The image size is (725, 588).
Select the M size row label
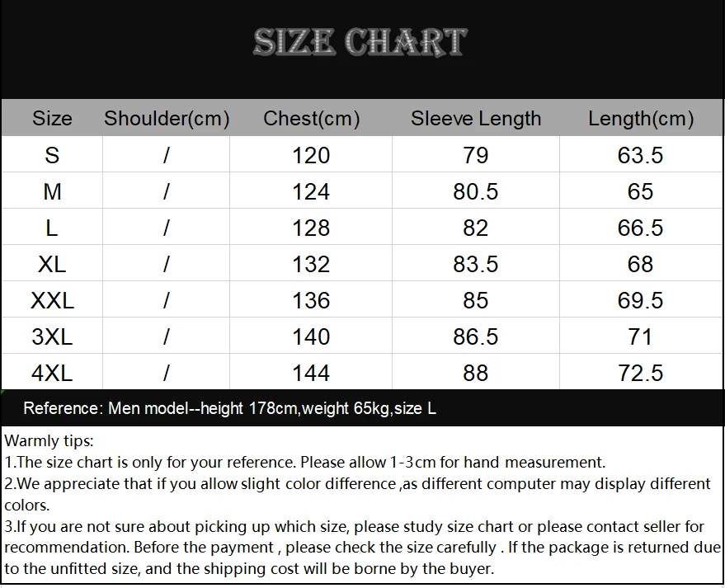(52, 191)
